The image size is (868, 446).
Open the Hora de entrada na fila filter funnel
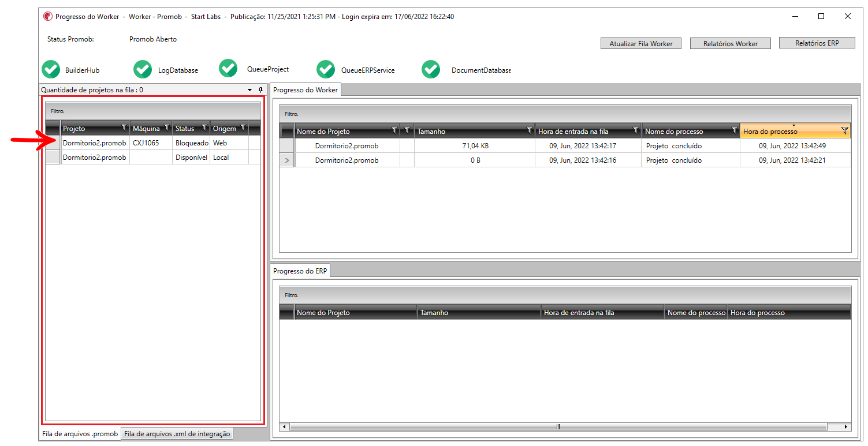tap(636, 130)
